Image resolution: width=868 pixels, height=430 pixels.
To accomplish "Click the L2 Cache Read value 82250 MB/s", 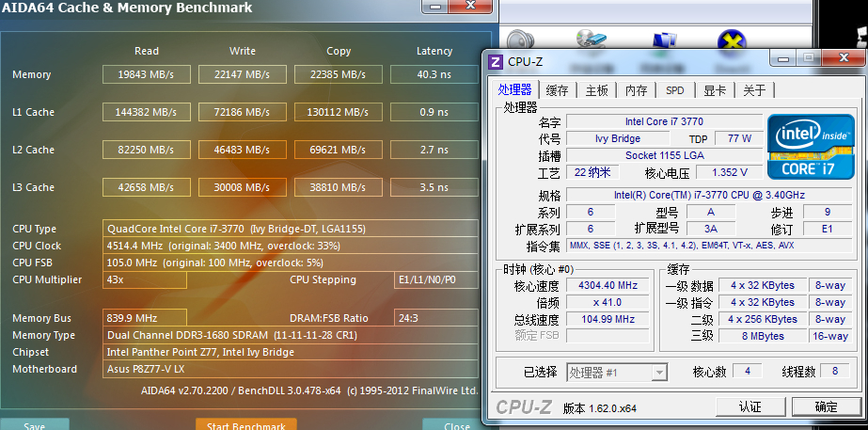I will (147, 150).
